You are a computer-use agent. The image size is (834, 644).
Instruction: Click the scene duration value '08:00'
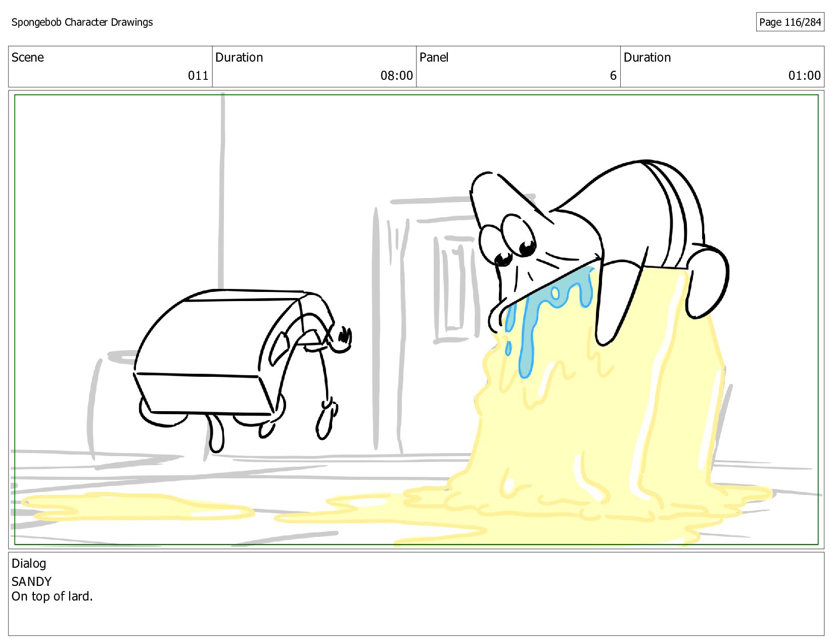point(397,76)
